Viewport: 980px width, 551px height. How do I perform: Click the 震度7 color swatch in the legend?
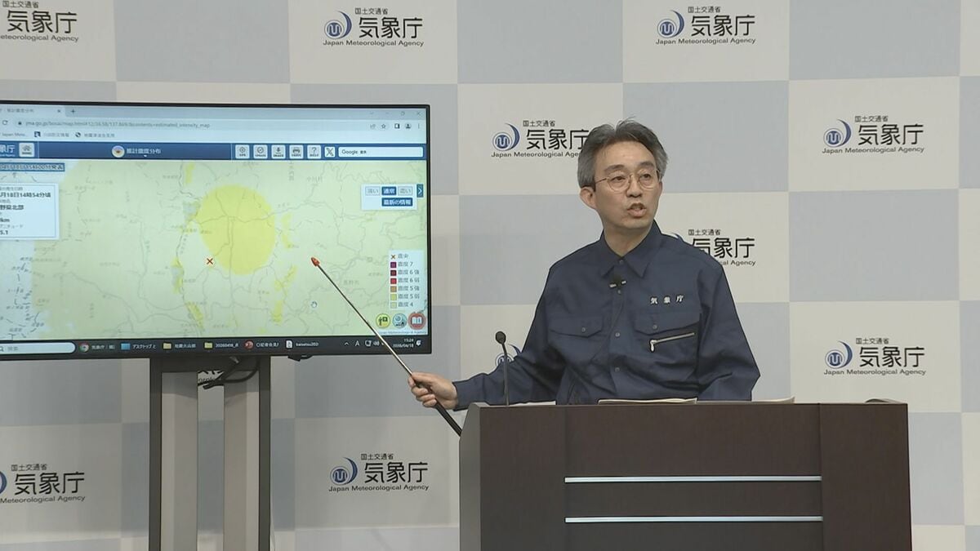click(x=394, y=263)
